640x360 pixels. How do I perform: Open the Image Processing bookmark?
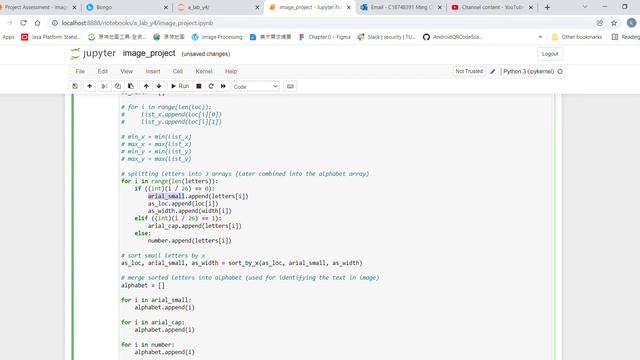click(217, 37)
